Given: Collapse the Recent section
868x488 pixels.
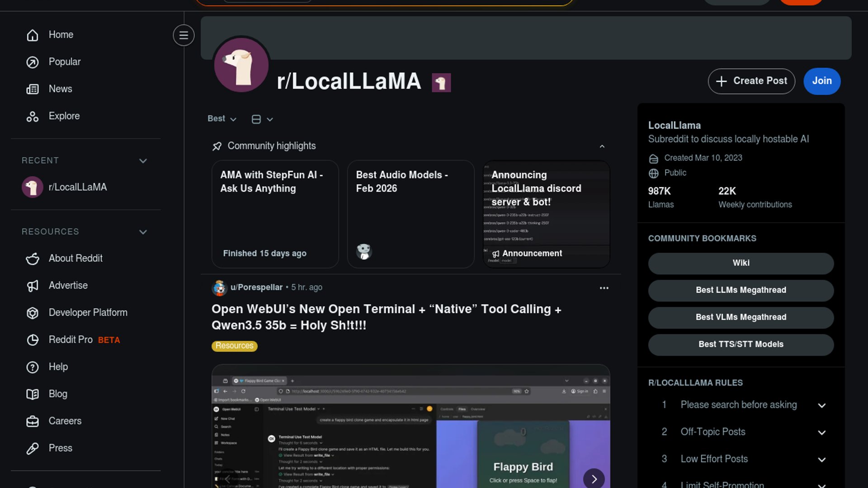Looking at the screenshot, I should (143, 161).
